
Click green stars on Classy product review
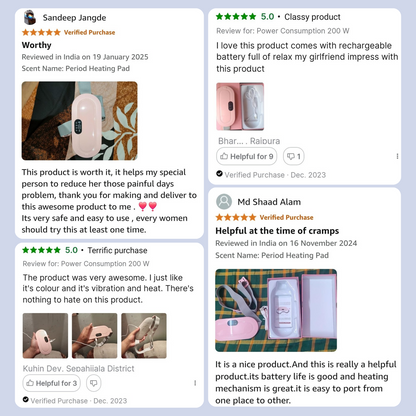[x=236, y=16]
